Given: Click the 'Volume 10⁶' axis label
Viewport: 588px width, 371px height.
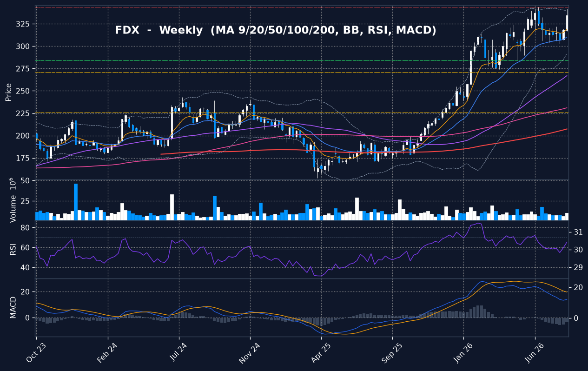Looking at the screenshot, I should click(x=13, y=201).
